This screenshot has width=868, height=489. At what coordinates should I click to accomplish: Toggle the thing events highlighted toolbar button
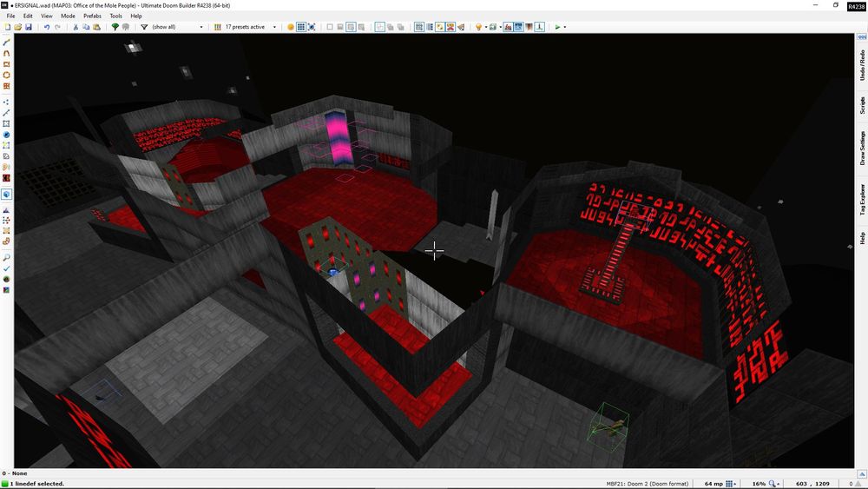439,27
